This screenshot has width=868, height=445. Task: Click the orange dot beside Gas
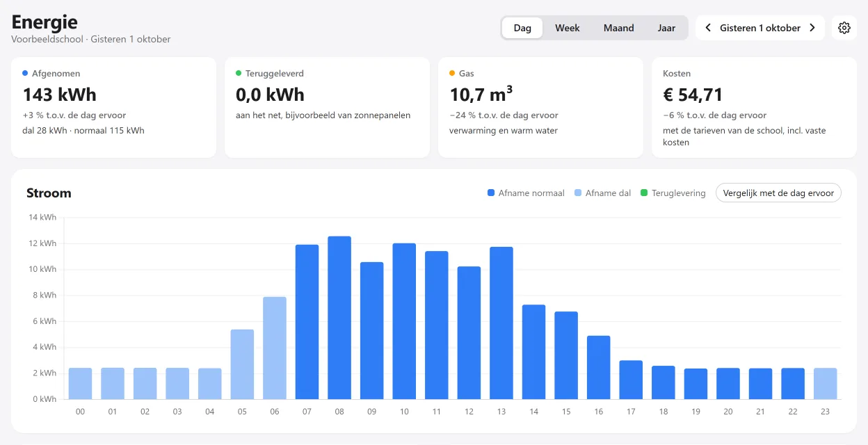pyautogui.click(x=452, y=73)
